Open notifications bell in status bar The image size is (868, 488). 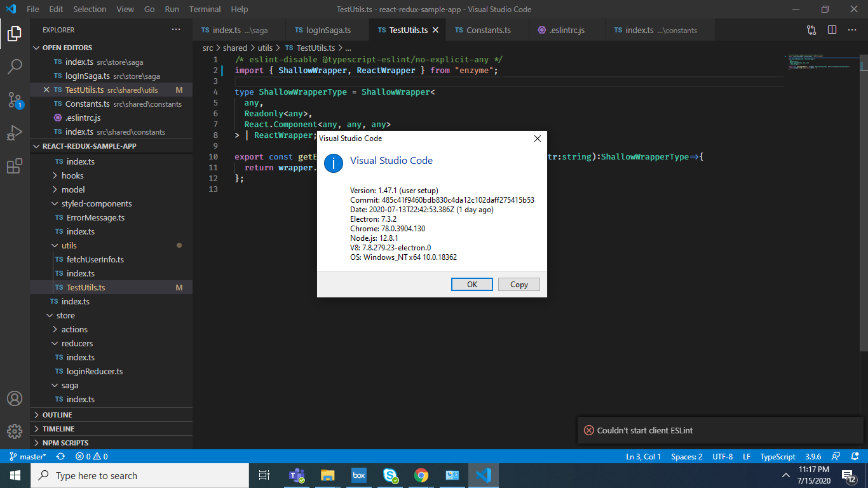click(854, 456)
